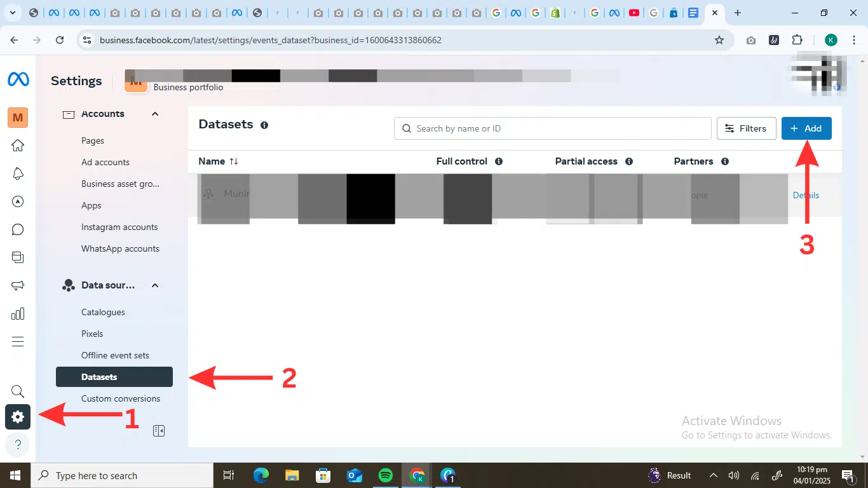Click the Windows taskbar search box

tap(122, 475)
